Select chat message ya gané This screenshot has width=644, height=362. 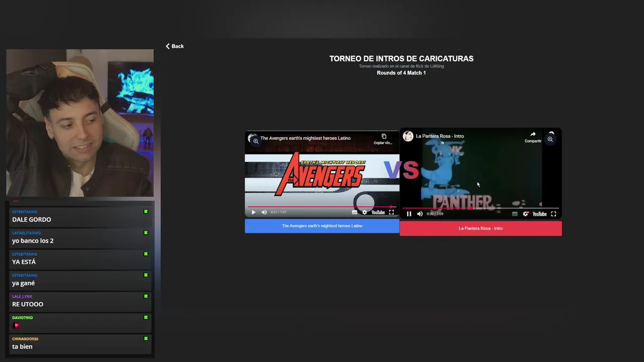coord(23,283)
